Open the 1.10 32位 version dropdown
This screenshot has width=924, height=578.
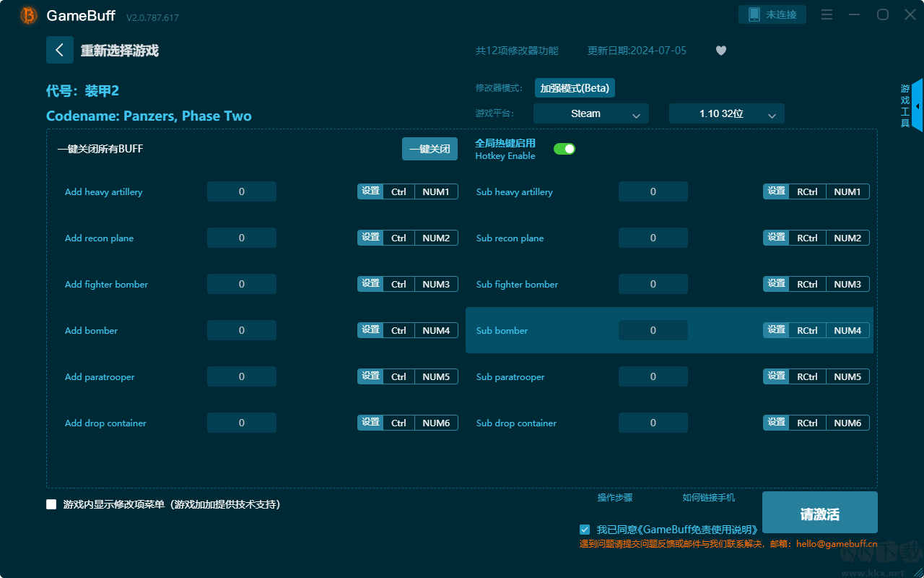727,113
